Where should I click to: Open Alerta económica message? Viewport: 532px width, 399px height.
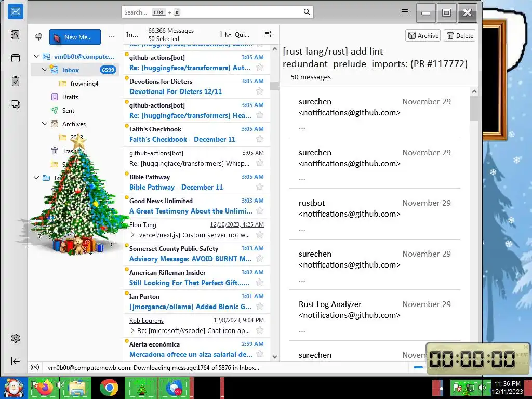[196, 349]
